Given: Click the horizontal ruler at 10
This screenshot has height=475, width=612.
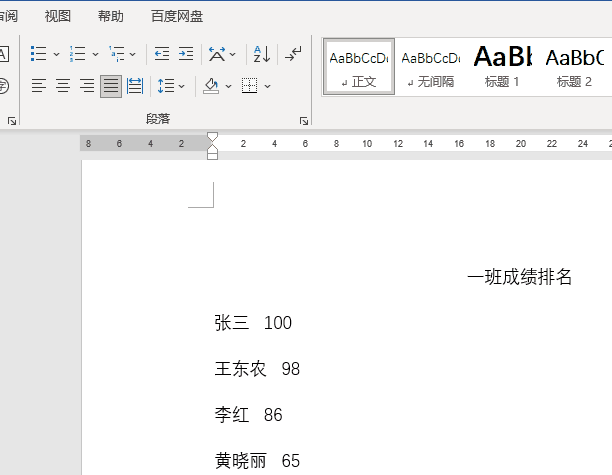Looking at the screenshot, I should point(367,144).
